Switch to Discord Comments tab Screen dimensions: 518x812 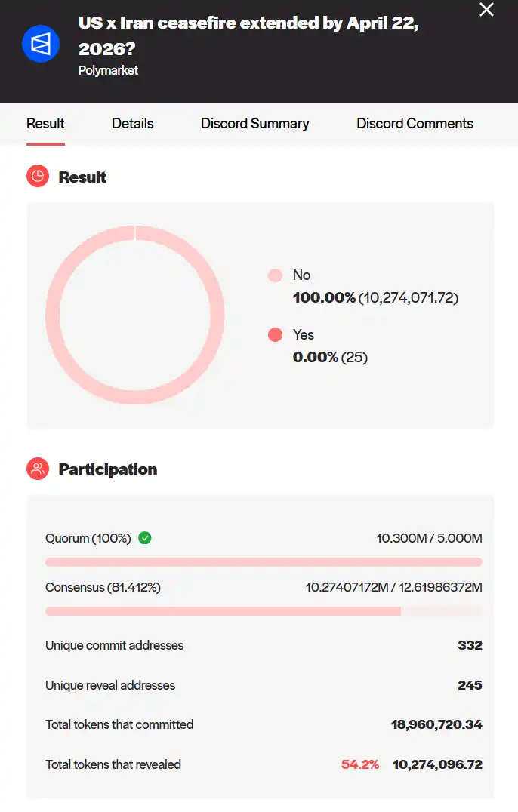[x=415, y=124]
